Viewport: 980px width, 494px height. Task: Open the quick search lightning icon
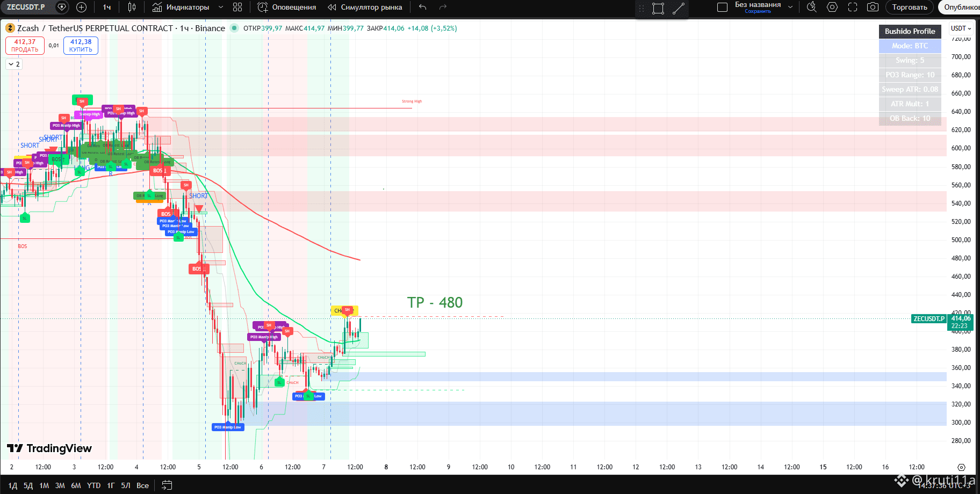pos(812,7)
